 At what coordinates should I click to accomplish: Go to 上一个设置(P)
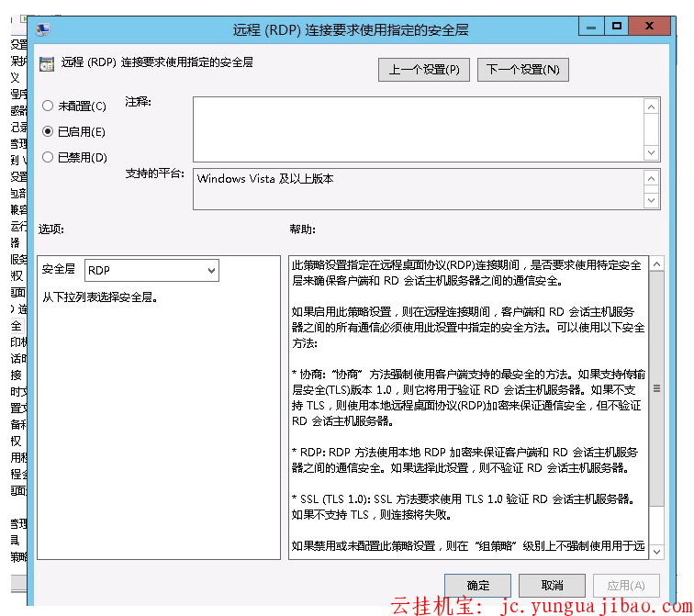coord(423,71)
